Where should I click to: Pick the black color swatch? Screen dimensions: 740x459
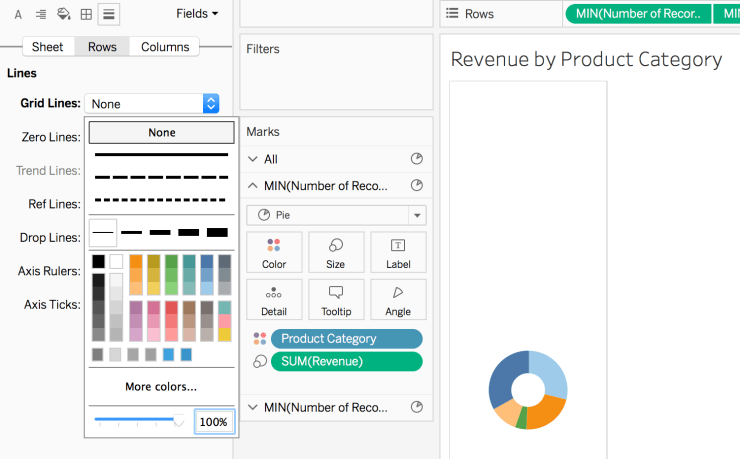(98, 262)
